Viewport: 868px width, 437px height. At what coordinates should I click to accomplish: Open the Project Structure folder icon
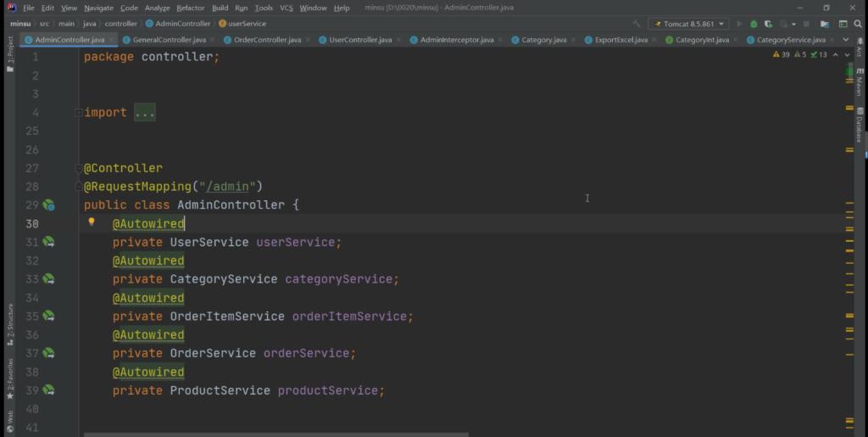(823, 24)
